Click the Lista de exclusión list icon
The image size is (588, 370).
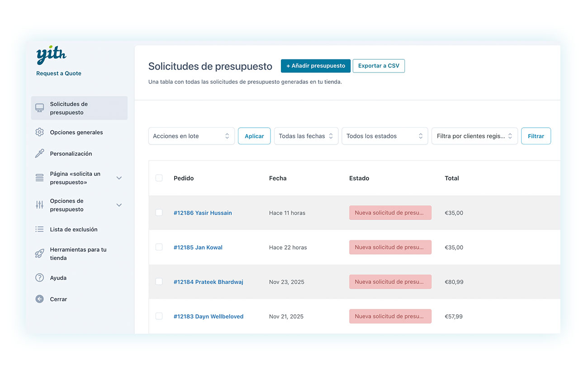pos(40,230)
